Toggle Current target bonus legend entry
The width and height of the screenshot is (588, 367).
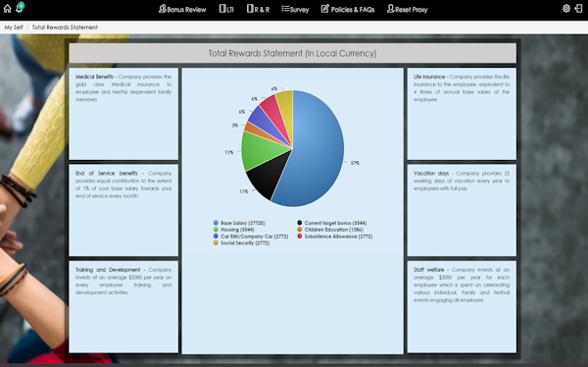(332, 223)
